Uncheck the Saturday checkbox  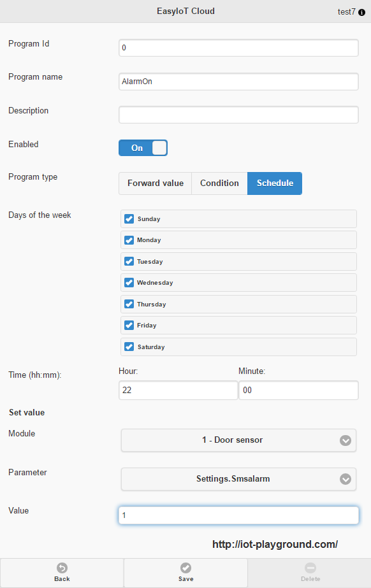129,347
